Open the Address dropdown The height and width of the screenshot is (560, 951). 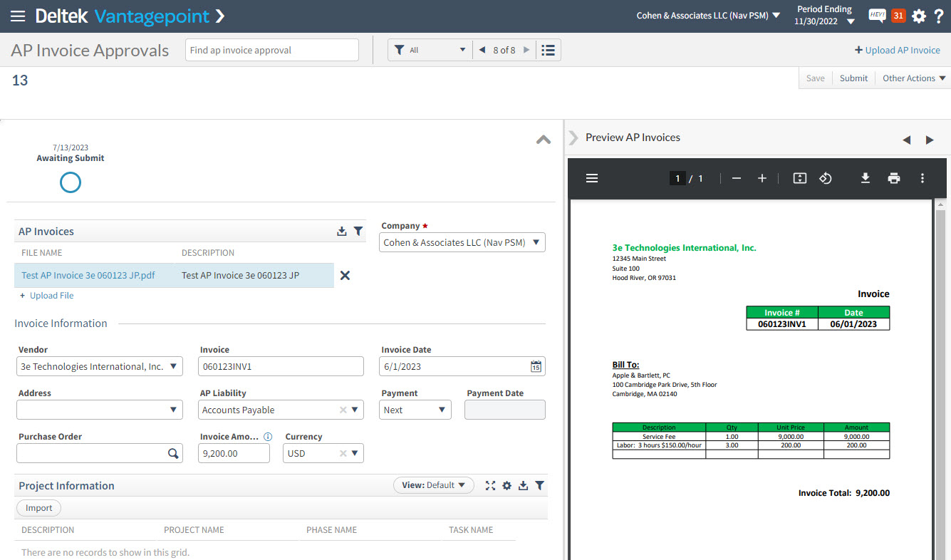(174, 410)
